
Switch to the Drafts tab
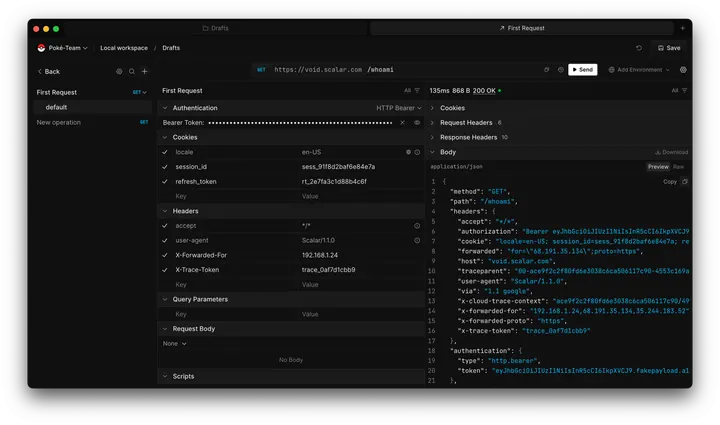pos(215,28)
